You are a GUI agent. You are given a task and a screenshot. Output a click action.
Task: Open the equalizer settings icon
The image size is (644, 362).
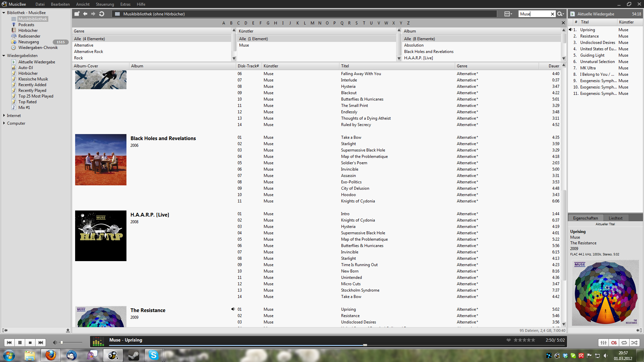coord(603,343)
